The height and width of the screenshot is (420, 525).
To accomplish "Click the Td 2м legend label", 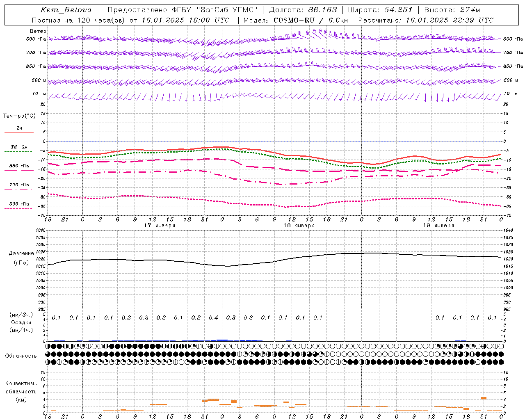I will [19, 147].
